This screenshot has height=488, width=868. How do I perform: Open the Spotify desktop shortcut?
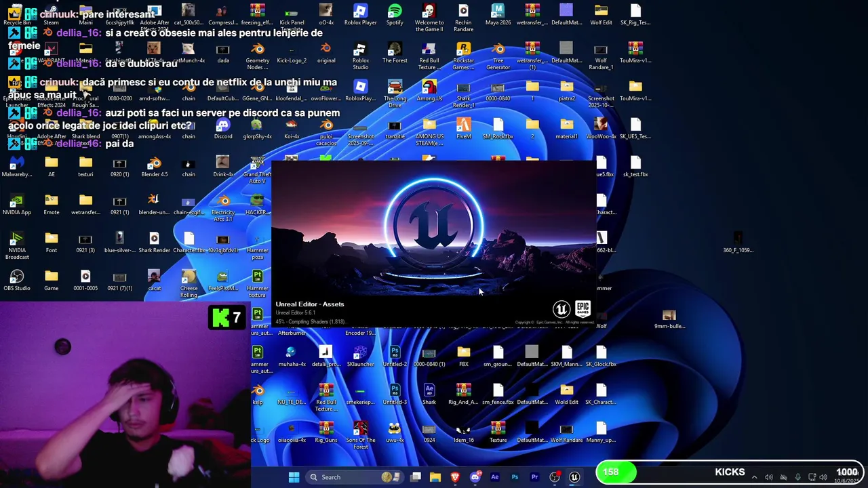(x=395, y=15)
